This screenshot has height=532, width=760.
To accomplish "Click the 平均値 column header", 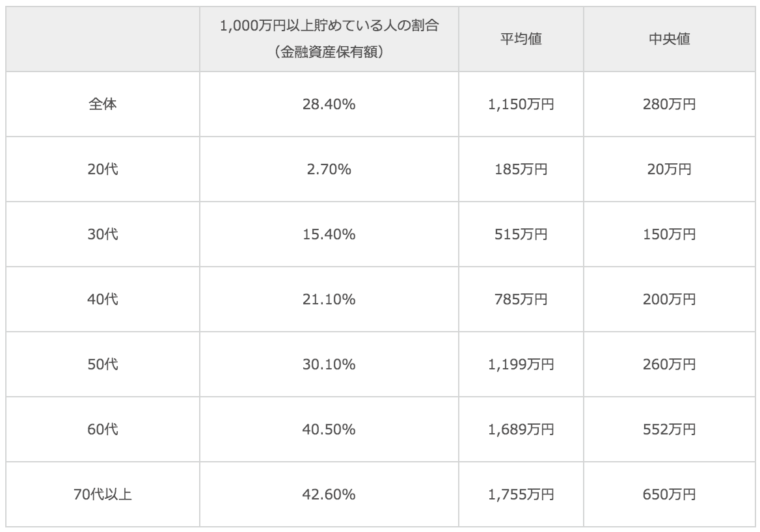I will pyautogui.click(x=521, y=39).
